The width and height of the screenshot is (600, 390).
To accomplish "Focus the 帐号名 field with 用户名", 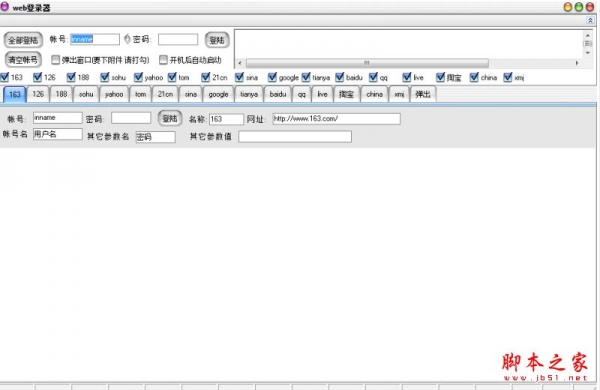I will (x=58, y=134).
